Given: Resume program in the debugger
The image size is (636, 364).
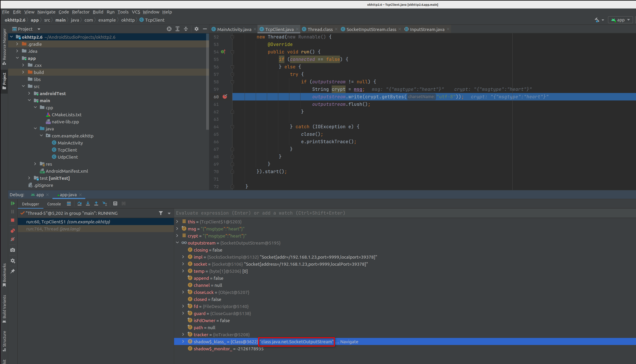Looking at the screenshot, I should click(12, 203).
